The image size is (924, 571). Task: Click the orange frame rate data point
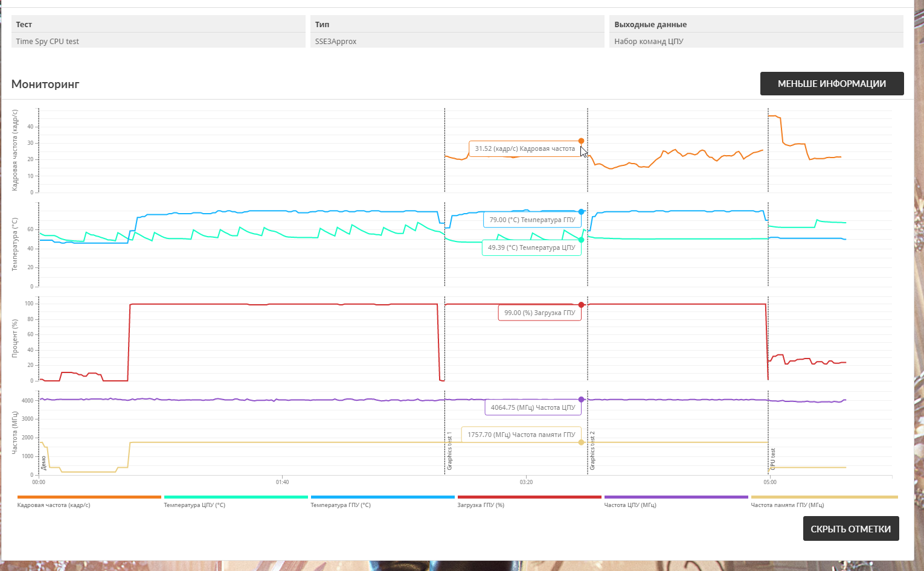pyautogui.click(x=581, y=141)
